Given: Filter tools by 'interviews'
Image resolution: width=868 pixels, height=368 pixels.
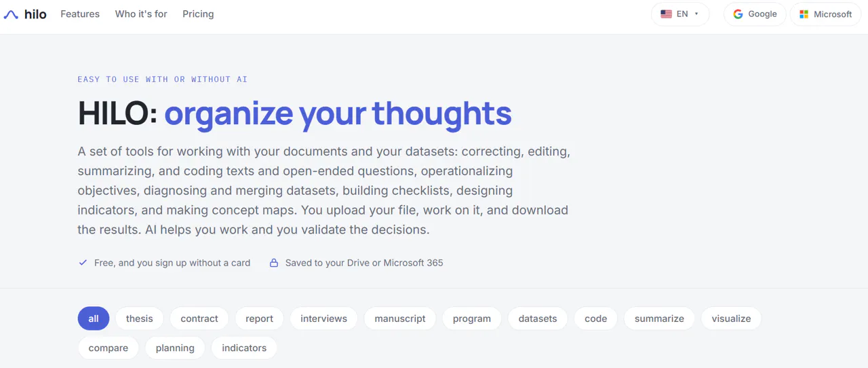Looking at the screenshot, I should coord(323,318).
